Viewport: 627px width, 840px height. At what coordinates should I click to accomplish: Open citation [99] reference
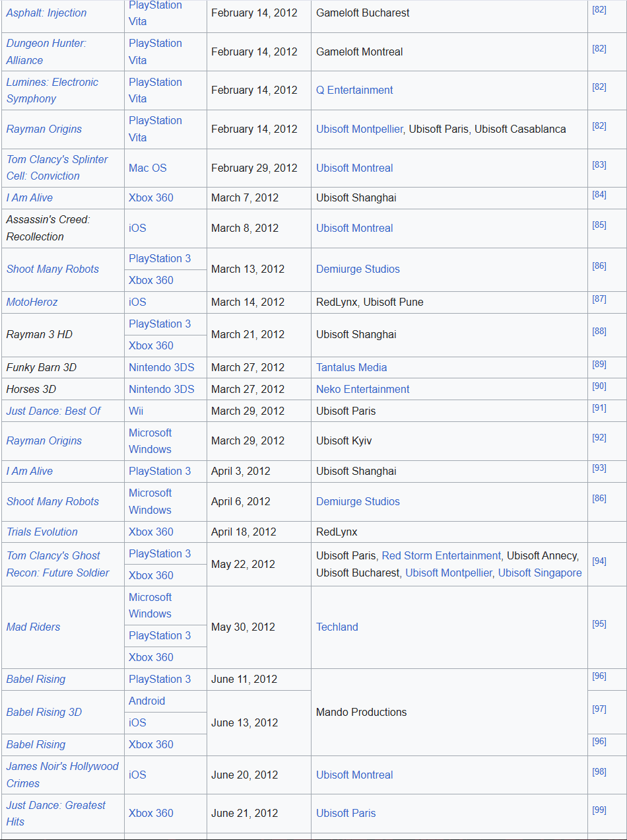click(599, 810)
